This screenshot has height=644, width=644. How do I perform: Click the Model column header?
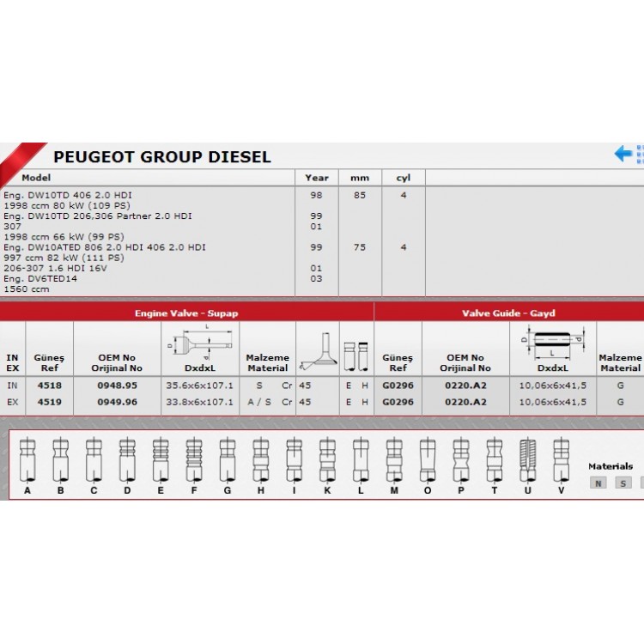36,178
